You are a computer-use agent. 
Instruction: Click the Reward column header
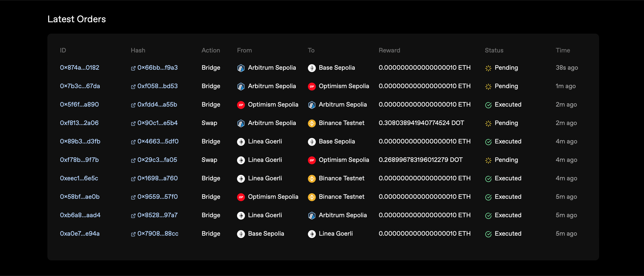[389, 50]
